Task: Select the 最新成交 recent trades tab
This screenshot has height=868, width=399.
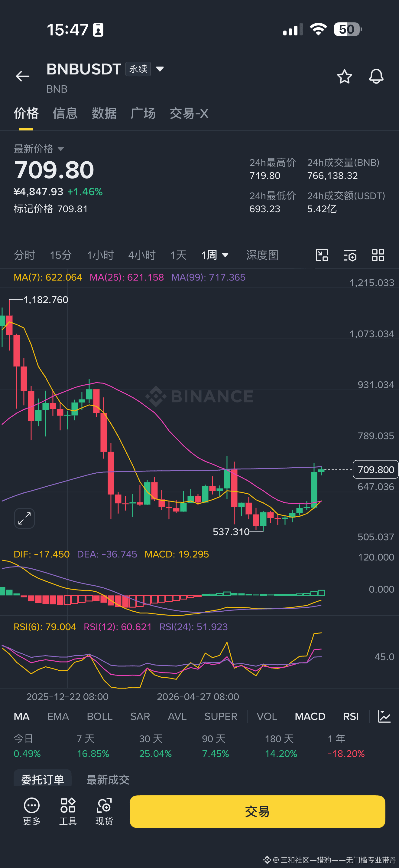Action: [108, 779]
